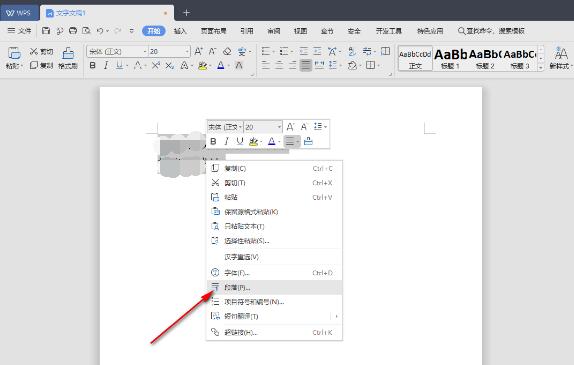Toggle Bold in the mini toolbar
This screenshot has width=574, height=365.
coord(213,141)
